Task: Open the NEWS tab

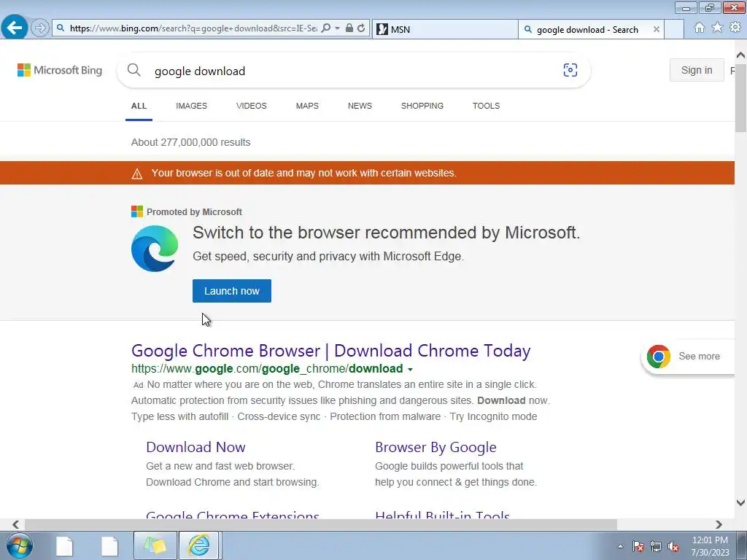Action: pyautogui.click(x=360, y=106)
